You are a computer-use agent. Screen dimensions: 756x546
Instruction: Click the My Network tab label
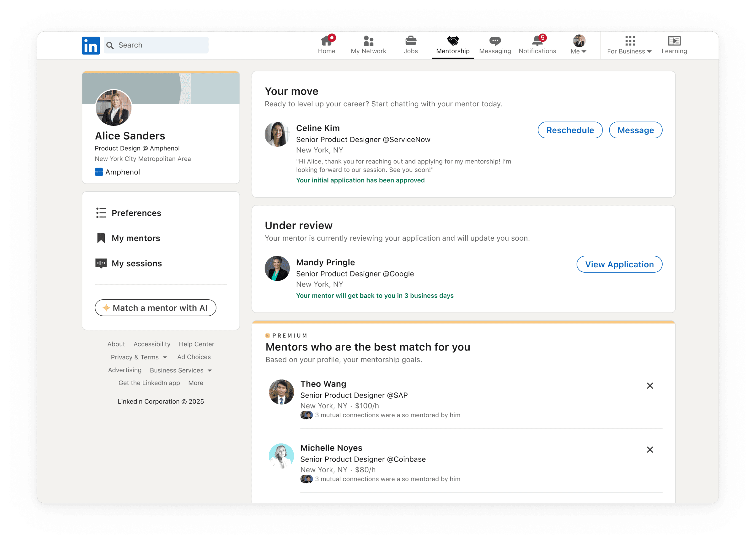coord(368,51)
